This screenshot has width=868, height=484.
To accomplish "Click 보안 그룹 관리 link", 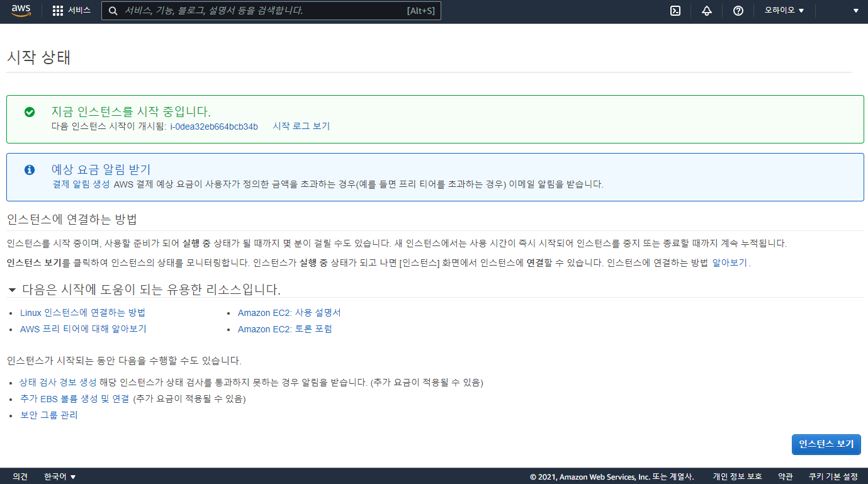I will [x=49, y=415].
